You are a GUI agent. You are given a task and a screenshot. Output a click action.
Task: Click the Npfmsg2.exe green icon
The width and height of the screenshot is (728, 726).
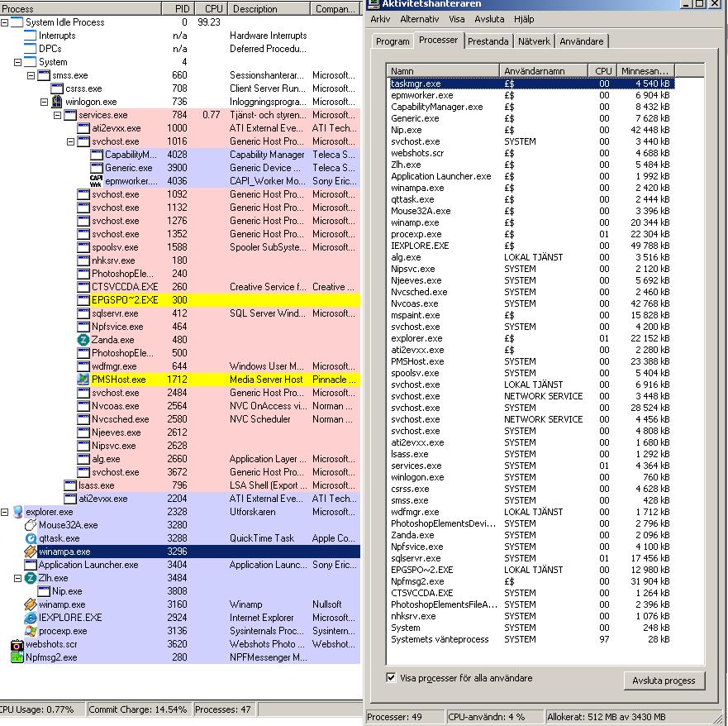click(x=17, y=657)
